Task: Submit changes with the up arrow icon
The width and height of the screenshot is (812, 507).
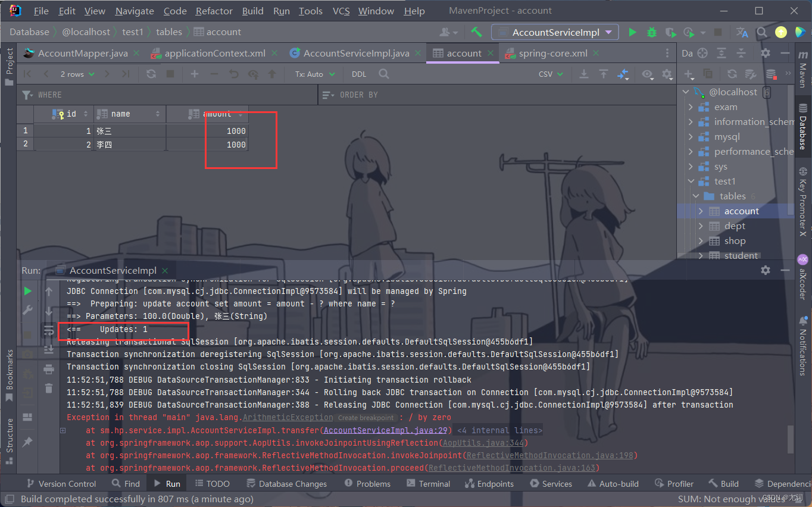Action: click(x=272, y=74)
